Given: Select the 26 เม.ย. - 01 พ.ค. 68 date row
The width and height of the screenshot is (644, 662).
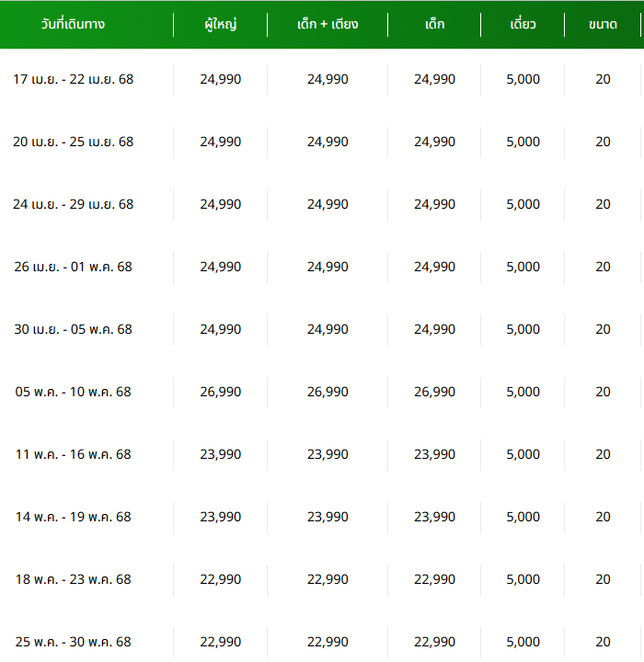Looking at the screenshot, I should pos(322,267).
